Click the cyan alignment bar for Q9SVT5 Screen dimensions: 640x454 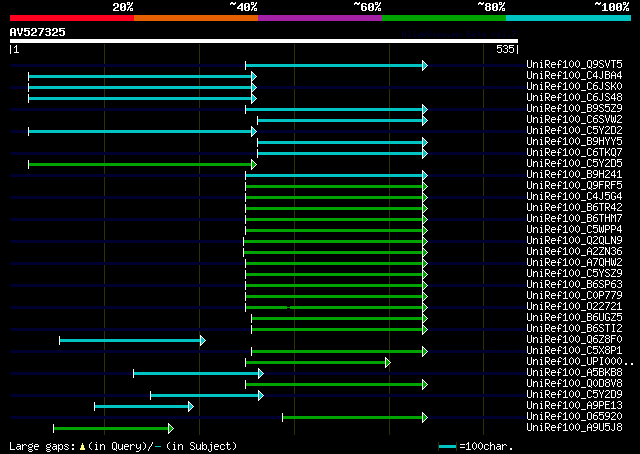point(336,65)
